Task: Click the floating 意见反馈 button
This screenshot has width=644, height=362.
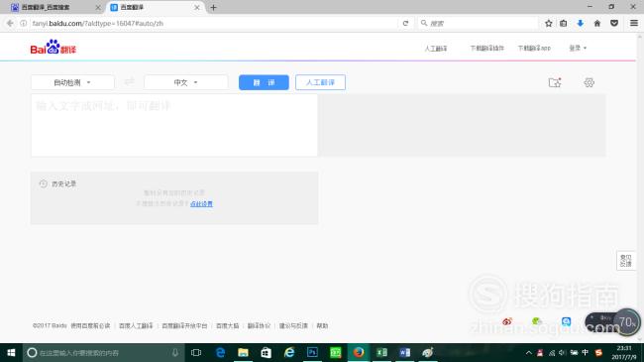Action: [626, 261]
